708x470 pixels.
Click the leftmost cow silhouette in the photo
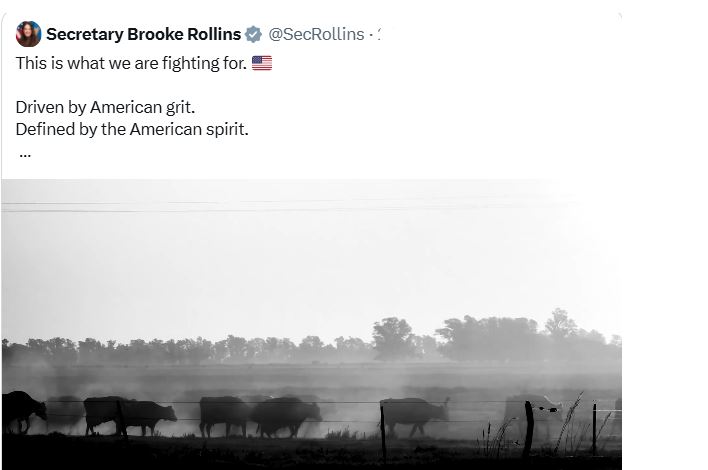[x=22, y=410]
